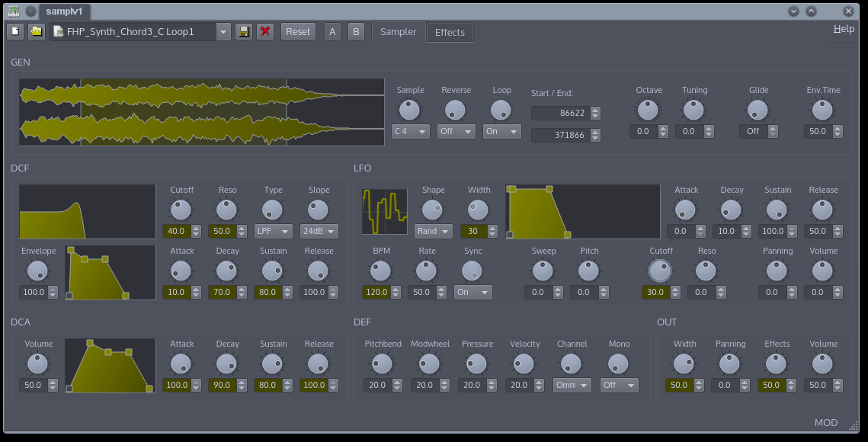Click the DEF Modwheel knob
The width and height of the screenshot is (868, 442).
click(x=430, y=364)
